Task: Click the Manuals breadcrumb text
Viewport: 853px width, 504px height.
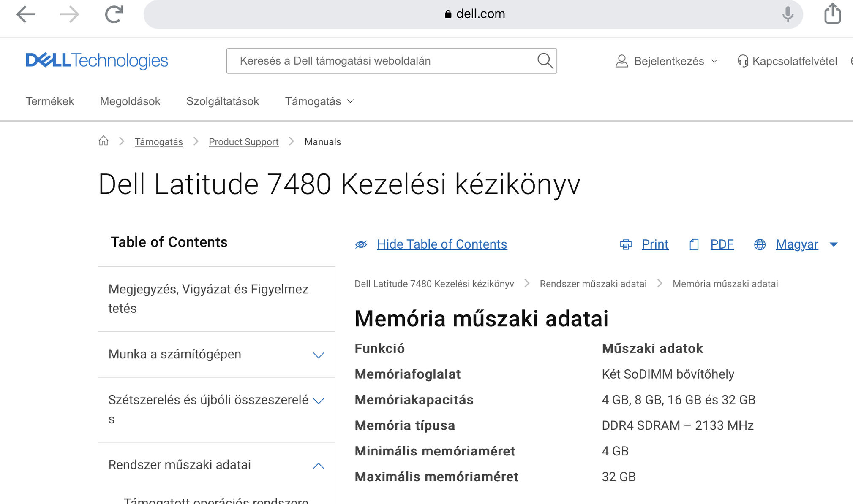Action: coord(323,142)
